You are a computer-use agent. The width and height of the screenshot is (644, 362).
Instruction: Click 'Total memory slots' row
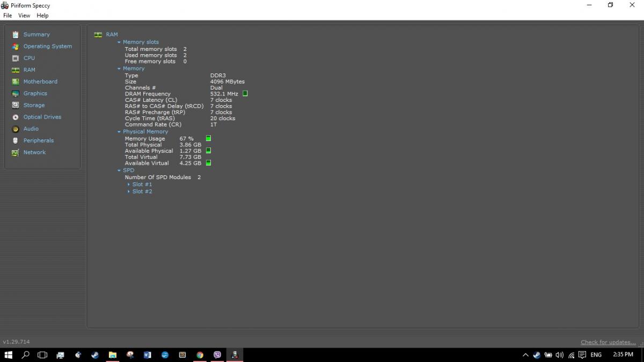coord(156,49)
